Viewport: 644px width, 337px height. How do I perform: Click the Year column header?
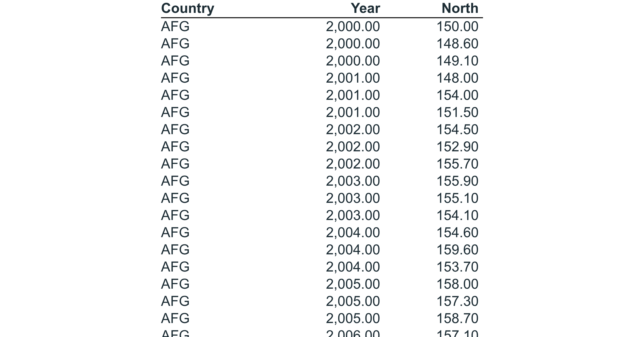pos(365,8)
